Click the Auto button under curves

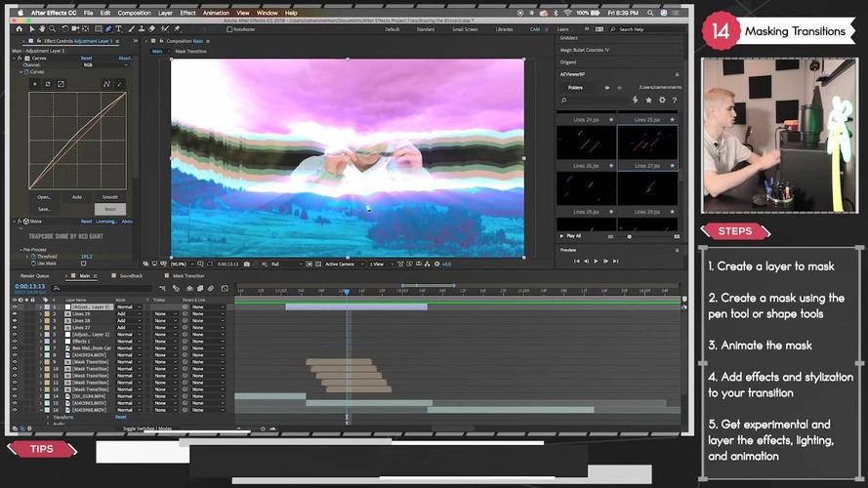[77, 197]
